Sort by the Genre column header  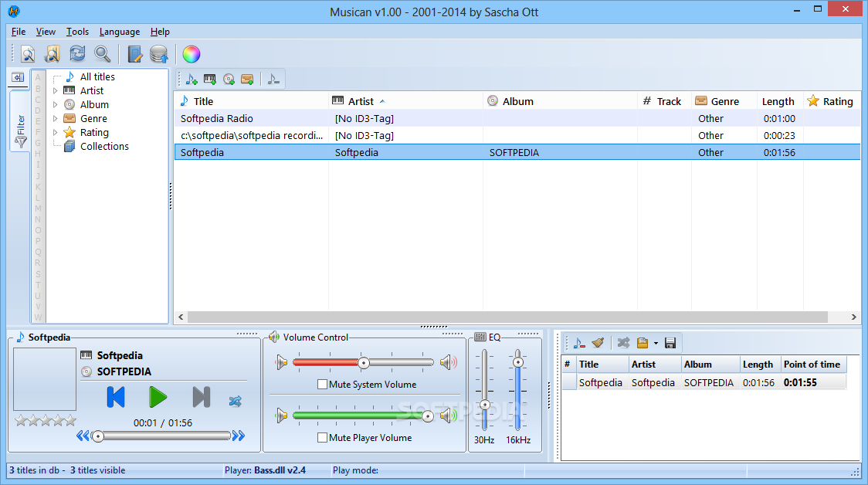pos(724,101)
